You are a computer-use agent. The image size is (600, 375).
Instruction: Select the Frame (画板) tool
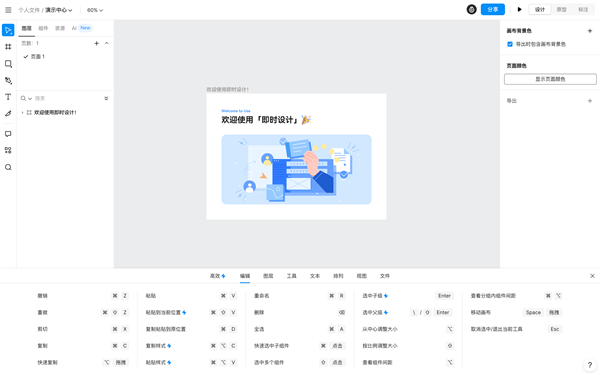coord(8,47)
